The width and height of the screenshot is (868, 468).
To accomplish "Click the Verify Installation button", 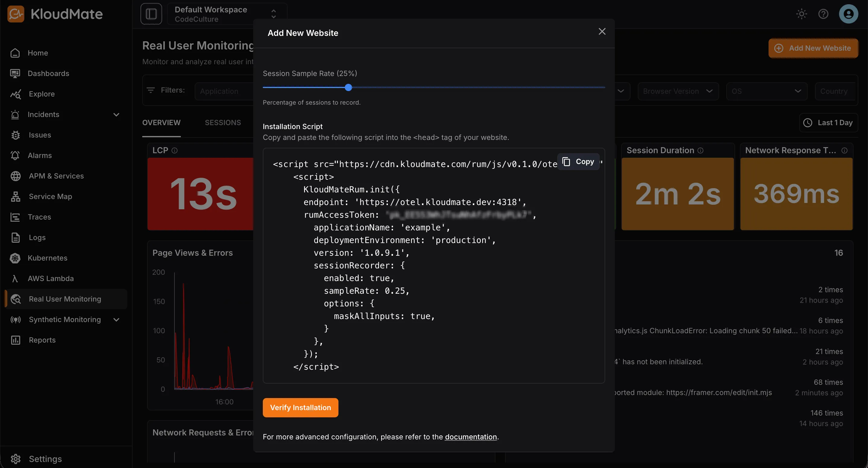I will click(x=300, y=408).
